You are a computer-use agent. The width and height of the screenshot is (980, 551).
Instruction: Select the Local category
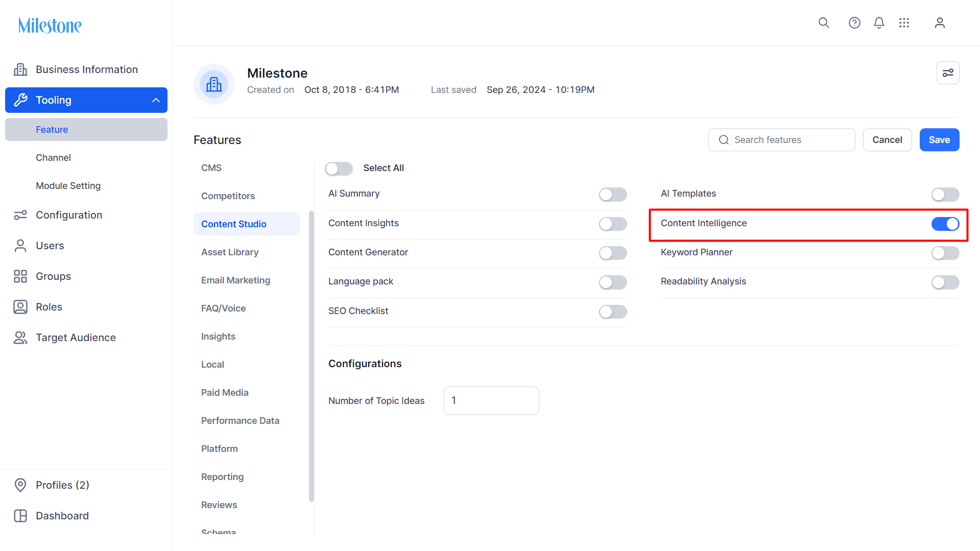click(247, 365)
